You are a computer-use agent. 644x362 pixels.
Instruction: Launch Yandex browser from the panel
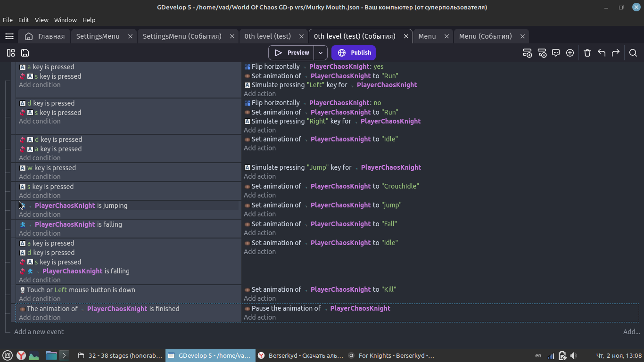pyautogui.click(x=21, y=355)
